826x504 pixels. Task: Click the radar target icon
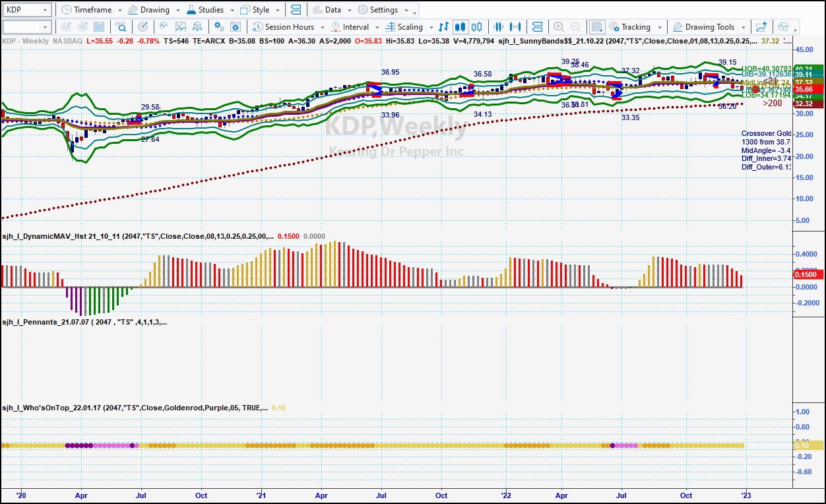pyautogui.click(x=143, y=27)
